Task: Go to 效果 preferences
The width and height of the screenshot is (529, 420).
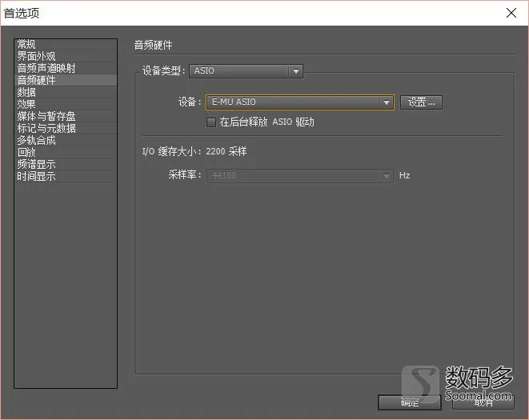Action: click(66, 104)
